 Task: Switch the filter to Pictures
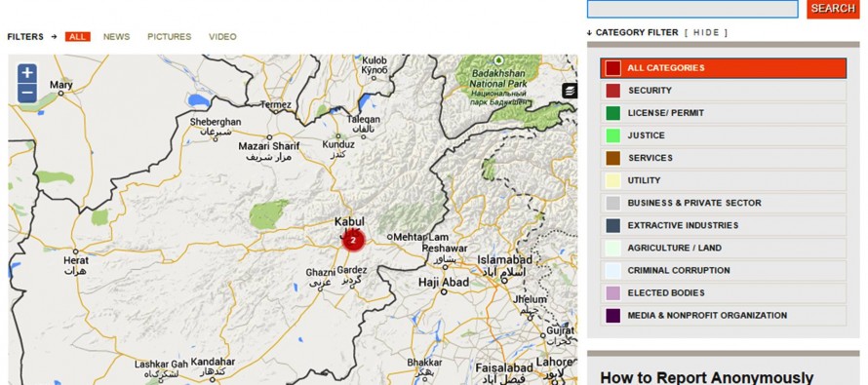click(169, 36)
